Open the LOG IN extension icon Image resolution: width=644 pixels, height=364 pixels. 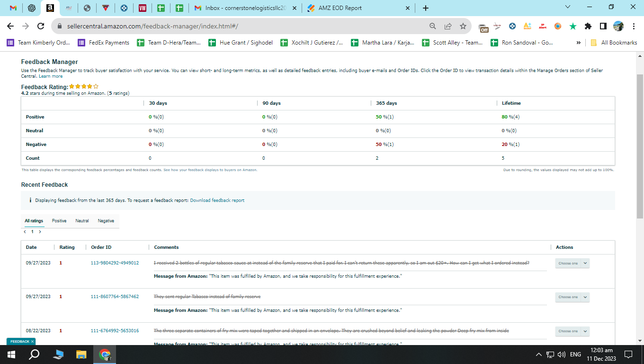point(497,26)
